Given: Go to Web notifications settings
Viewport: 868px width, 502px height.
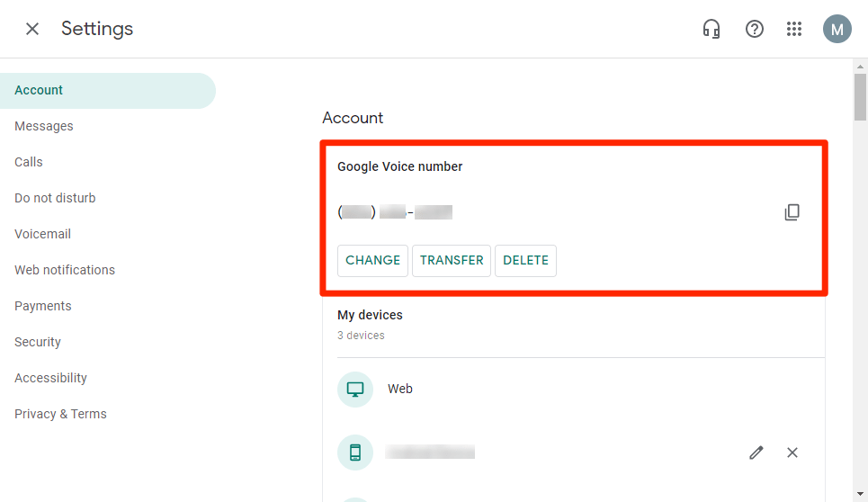Looking at the screenshot, I should point(65,270).
